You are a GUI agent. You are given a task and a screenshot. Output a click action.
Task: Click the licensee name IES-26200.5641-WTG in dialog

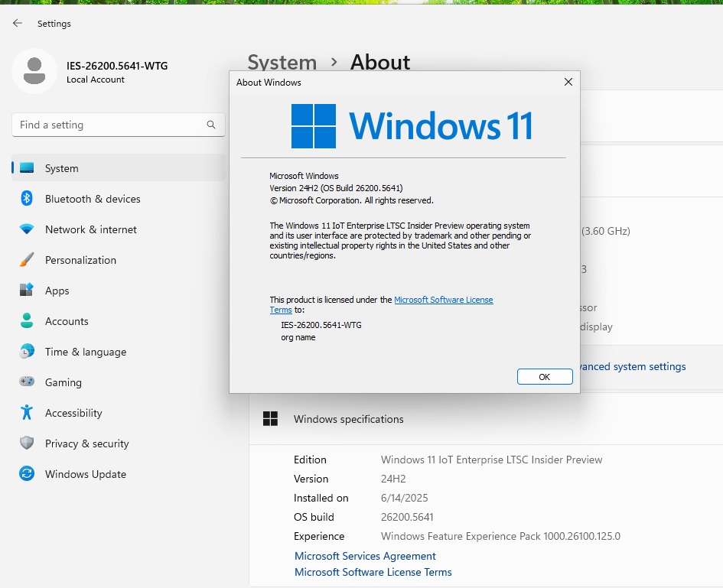321,325
